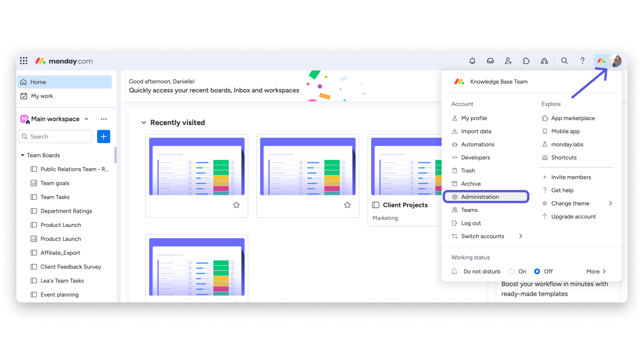This screenshot has height=355, width=644.
Task: Keep Do not disturb Off
Action: coord(537,271)
